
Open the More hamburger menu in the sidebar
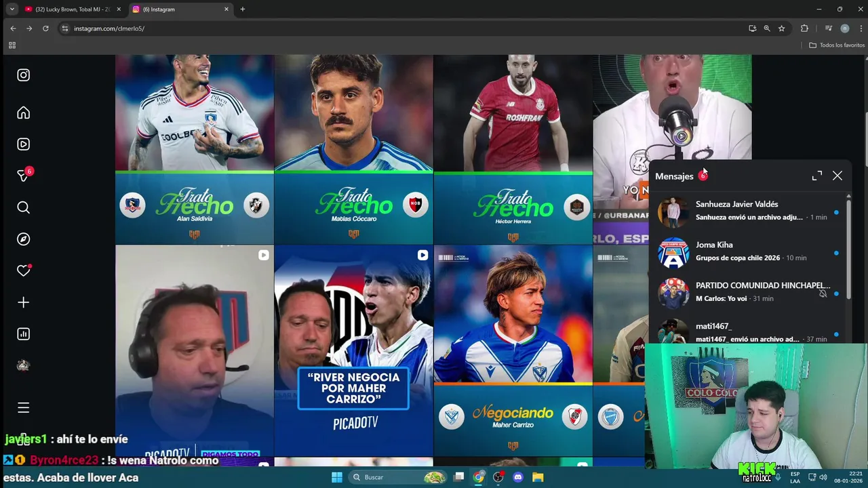pos(23,407)
